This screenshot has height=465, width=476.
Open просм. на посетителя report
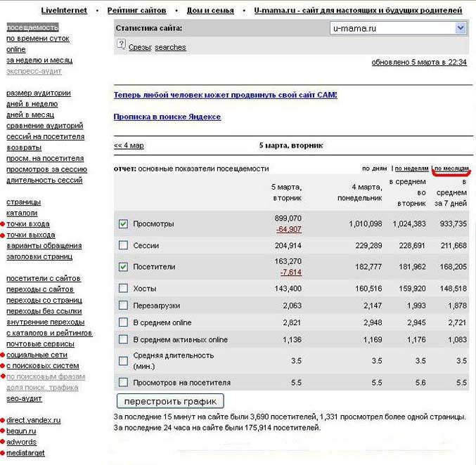(45, 158)
